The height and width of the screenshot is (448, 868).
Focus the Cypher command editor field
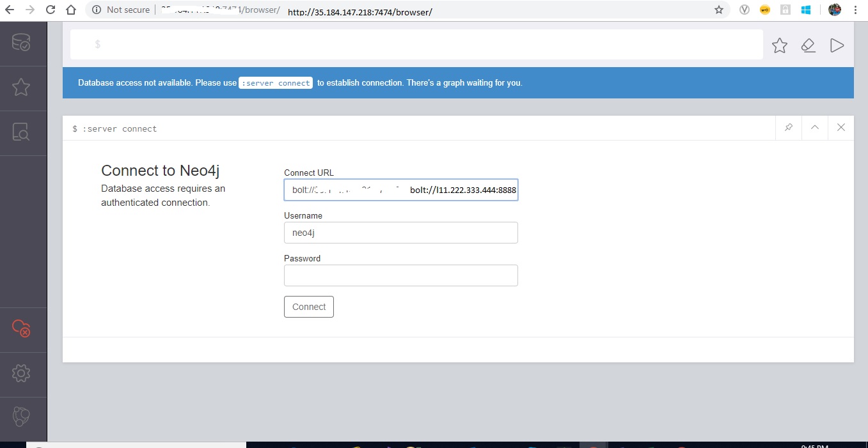[416, 44]
